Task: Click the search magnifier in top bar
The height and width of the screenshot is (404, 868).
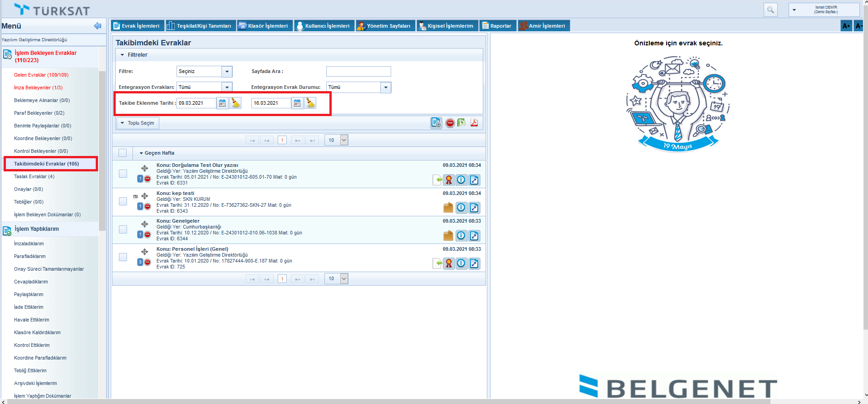Action: click(770, 10)
